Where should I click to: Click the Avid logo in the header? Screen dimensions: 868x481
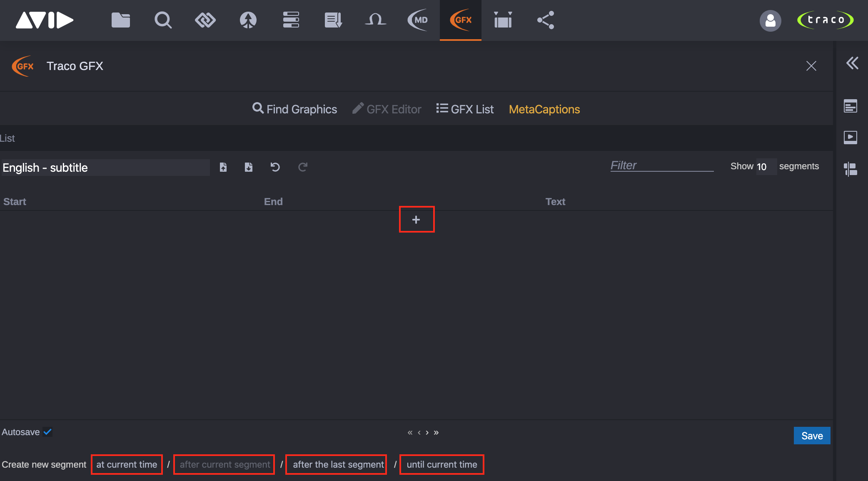click(x=45, y=20)
